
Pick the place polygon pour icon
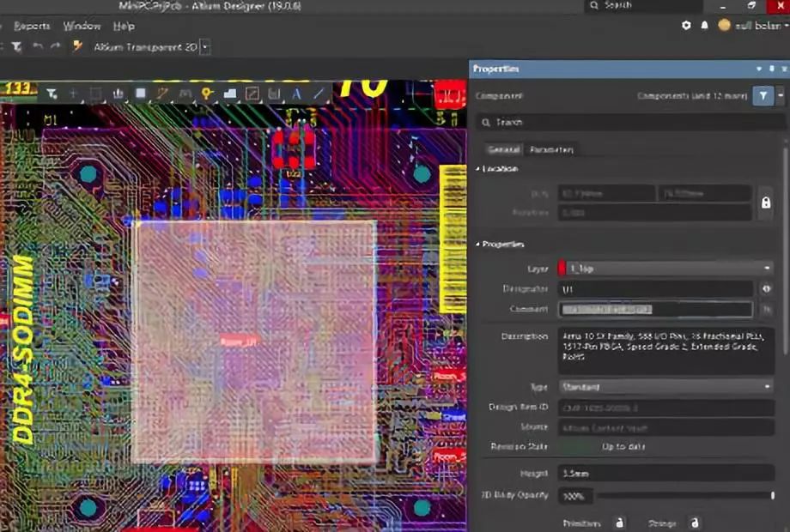coord(230,94)
